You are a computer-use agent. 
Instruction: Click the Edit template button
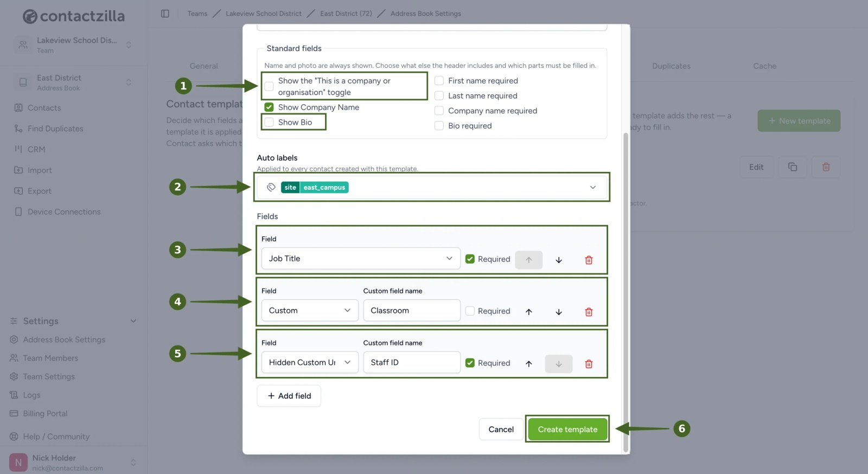point(756,167)
